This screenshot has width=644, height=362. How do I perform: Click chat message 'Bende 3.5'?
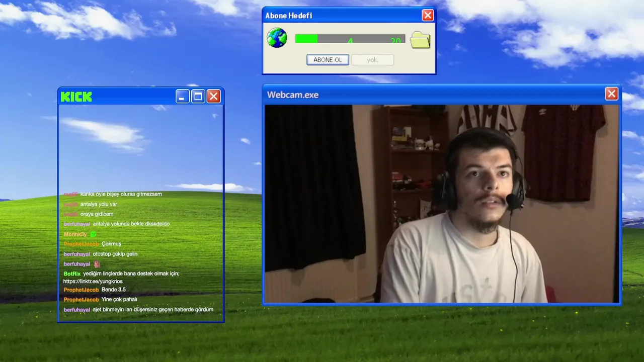[114, 290]
